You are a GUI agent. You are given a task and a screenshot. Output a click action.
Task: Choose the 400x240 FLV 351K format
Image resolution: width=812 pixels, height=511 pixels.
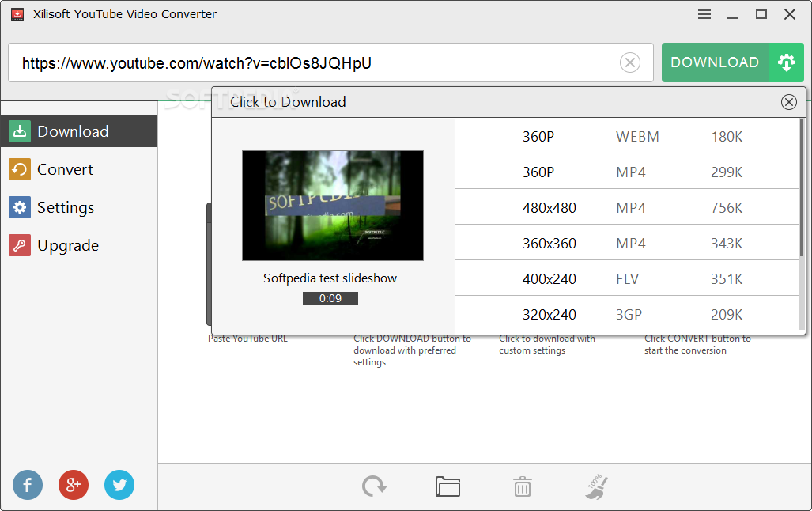point(627,278)
